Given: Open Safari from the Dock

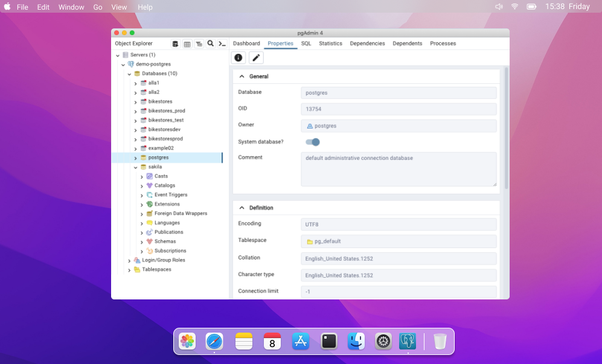Looking at the screenshot, I should pos(214,341).
